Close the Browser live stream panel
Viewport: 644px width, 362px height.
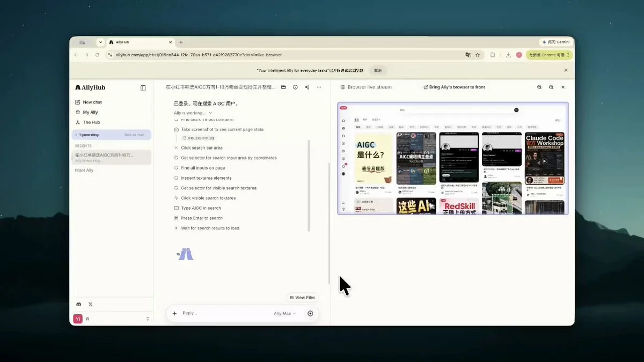click(x=563, y=87)
